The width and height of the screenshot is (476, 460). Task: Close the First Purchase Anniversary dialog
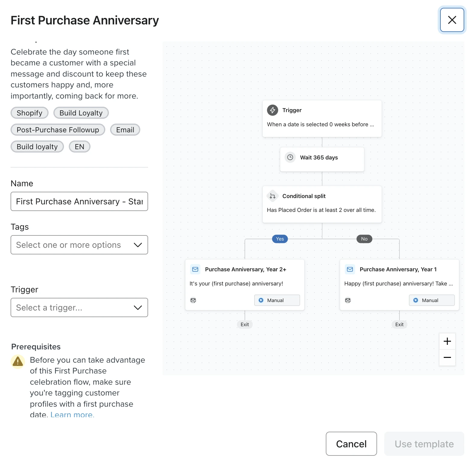point(452,20)
